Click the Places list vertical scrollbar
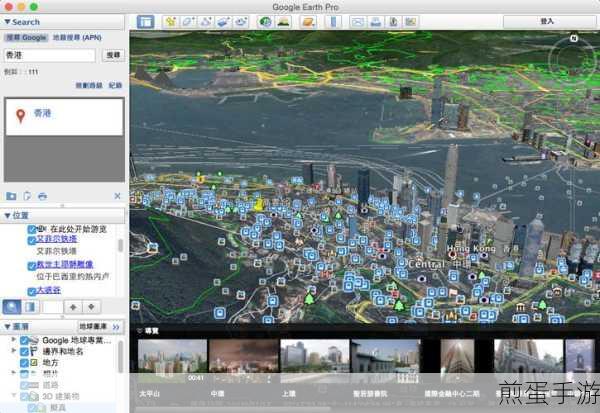Screen dimensions: 600x413 tap(120, 246)
